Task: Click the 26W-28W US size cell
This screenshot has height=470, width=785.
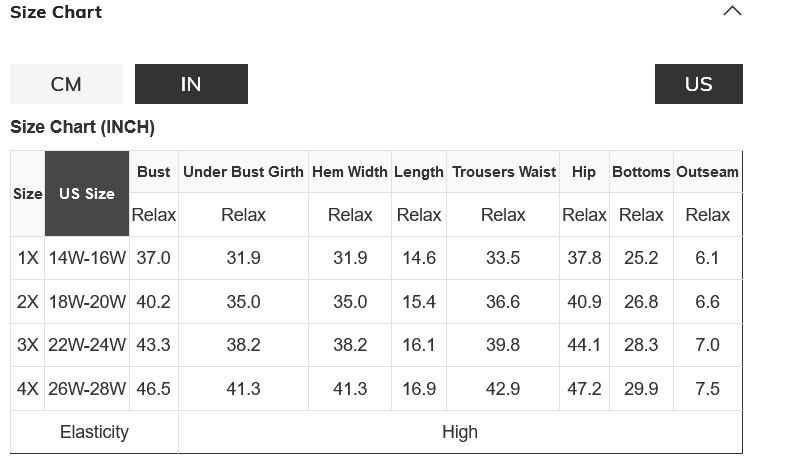Action: click(87, 389)
